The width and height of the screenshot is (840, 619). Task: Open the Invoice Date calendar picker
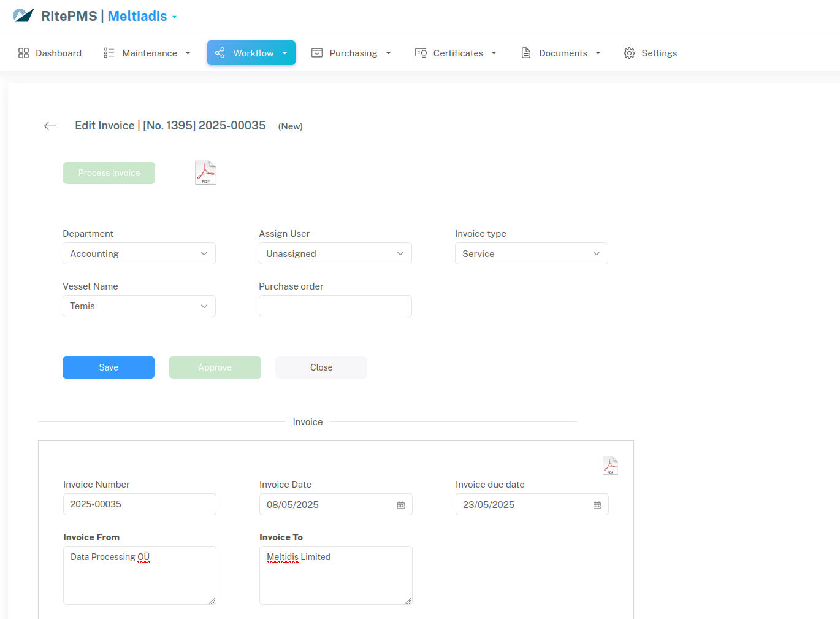tap(401, 504)
